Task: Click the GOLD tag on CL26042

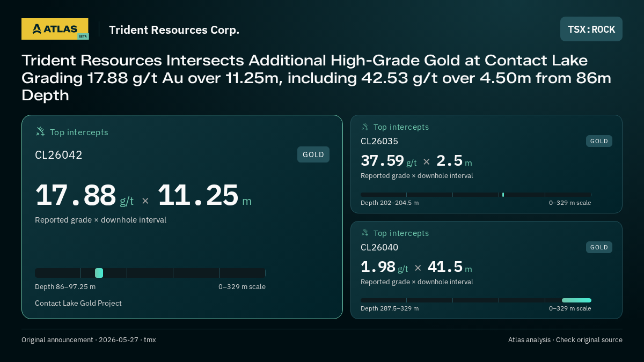Action: [313, 154]
